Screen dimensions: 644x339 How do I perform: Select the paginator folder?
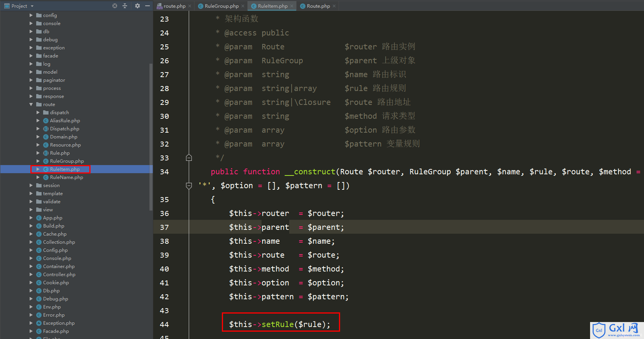(54, 80)
